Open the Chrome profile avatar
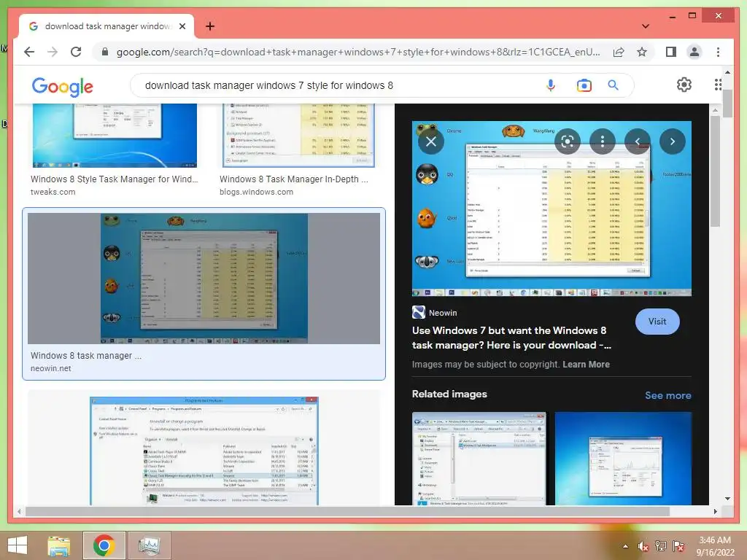 click(694, 52)
